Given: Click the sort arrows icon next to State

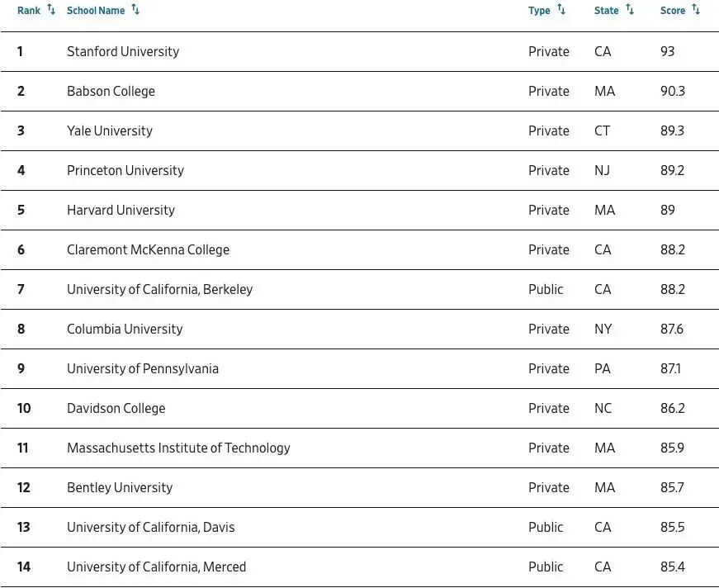Looking at the screenshot, I should point(630,10).
